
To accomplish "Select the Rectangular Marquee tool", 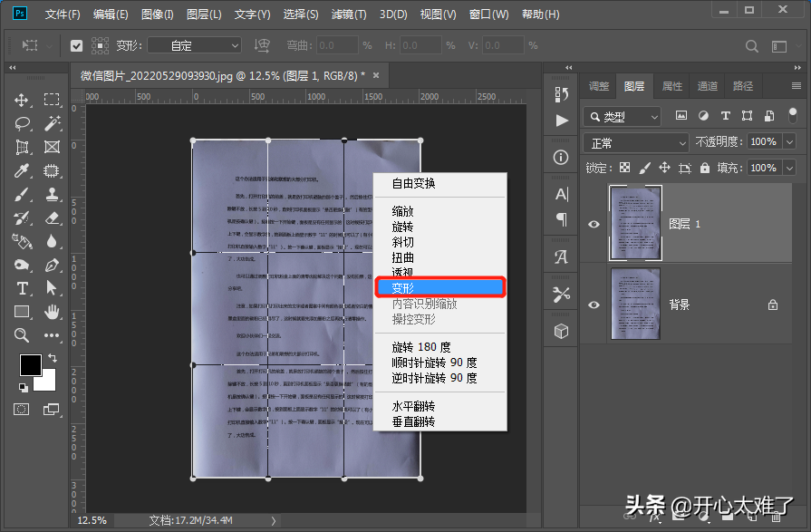I will coord(52,100).
